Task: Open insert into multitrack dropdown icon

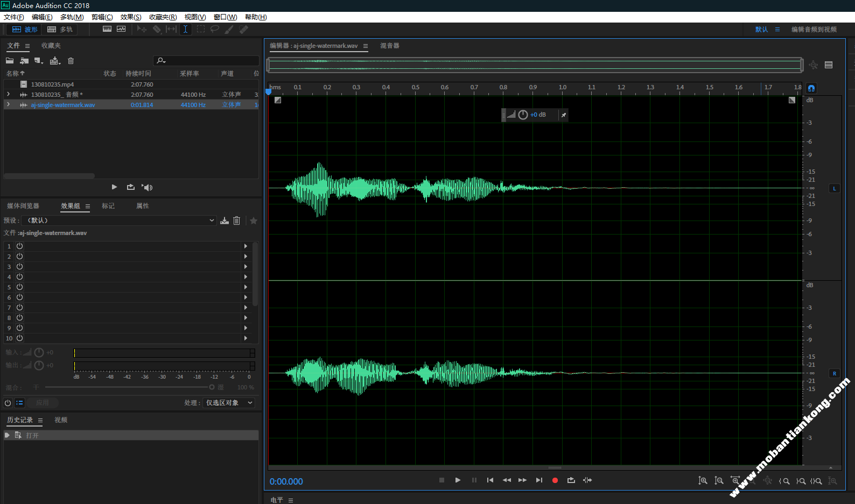Action: tap(55, 61)
